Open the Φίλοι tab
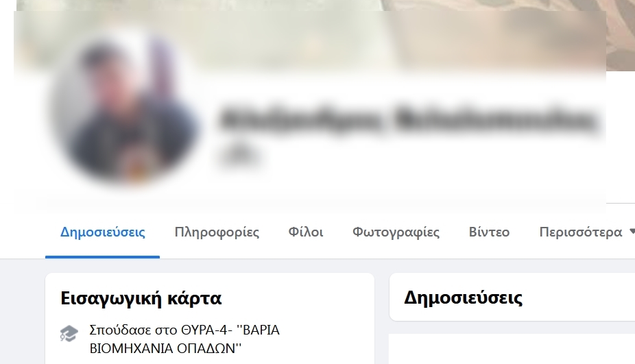Screen dimensions: 635x364 point(305,232)
